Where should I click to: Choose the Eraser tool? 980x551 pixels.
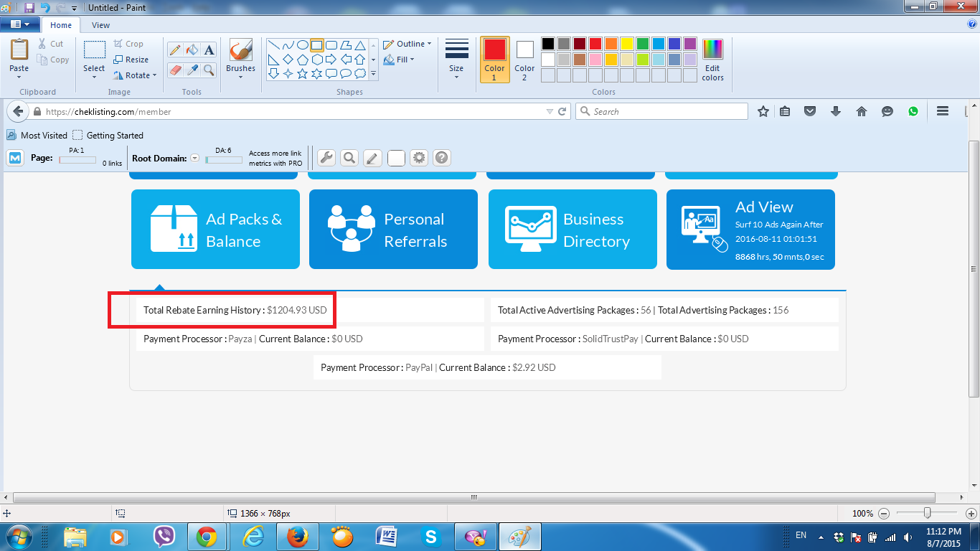[x=174, y=70]
